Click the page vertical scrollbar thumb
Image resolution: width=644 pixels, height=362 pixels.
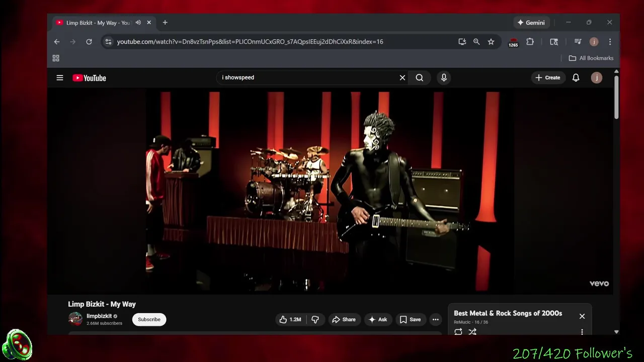point(616,98)
